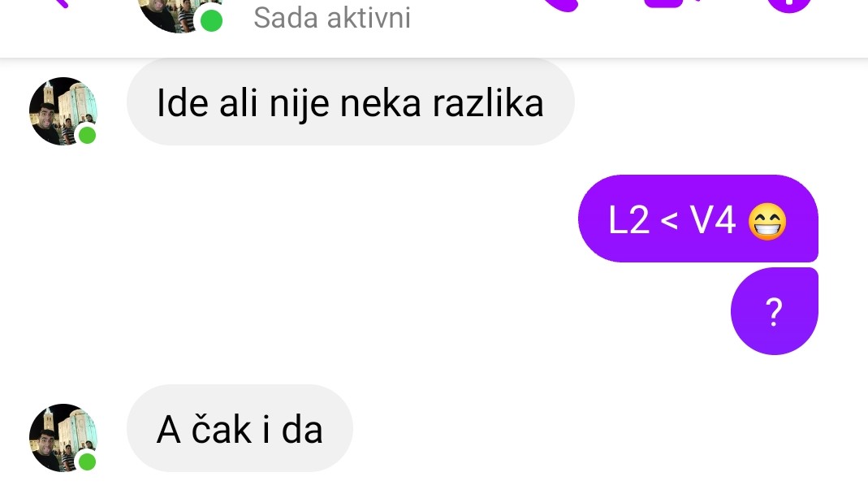Open conversation info with the purple info icon

pos(790,4)
